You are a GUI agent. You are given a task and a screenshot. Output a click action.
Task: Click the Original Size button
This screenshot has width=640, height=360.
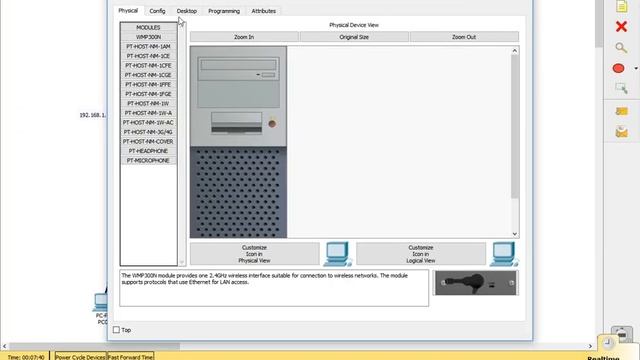[354, 37]
